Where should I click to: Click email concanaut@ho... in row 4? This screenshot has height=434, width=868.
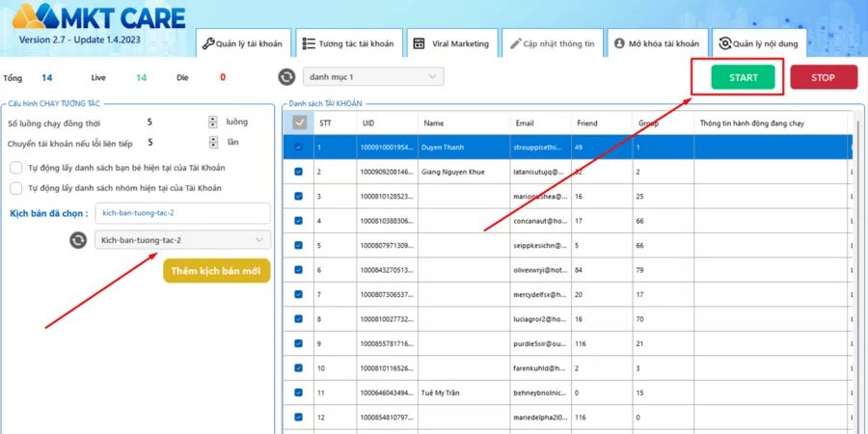point(541,220)
